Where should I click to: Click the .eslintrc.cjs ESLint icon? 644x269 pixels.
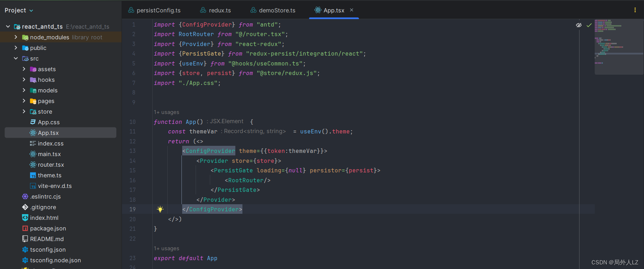[25, 196]
